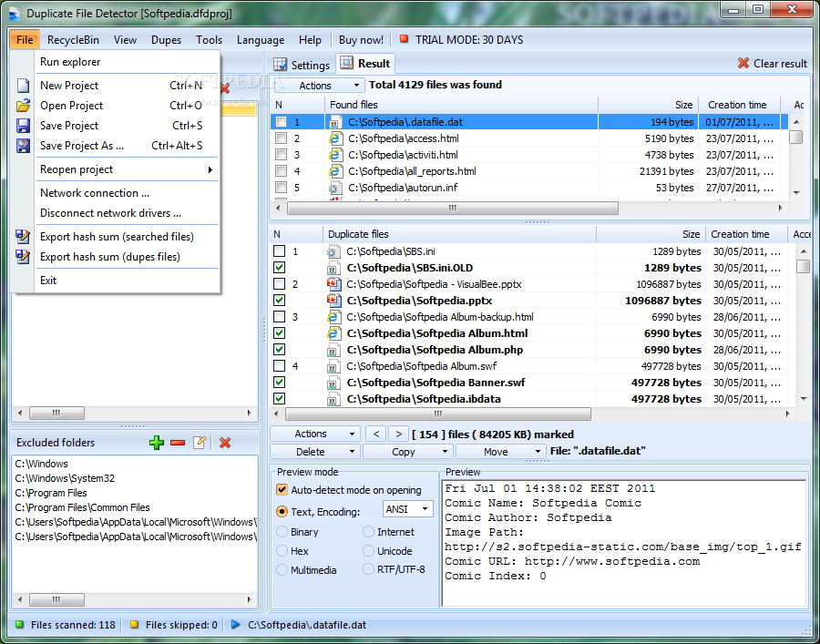Edit excluded folder with pencil icon
Viewport: 820px width, 644px height.
tap(200, 443)
